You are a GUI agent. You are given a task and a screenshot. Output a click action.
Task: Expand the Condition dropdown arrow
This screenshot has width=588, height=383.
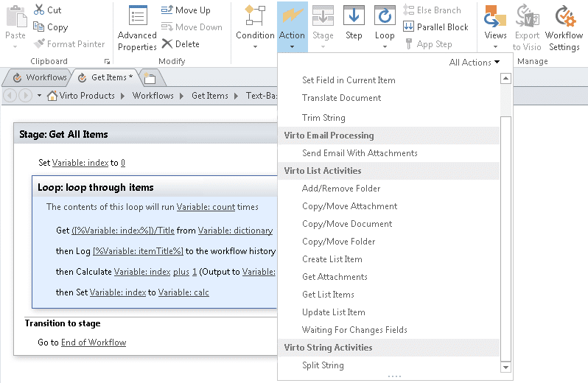255,47
